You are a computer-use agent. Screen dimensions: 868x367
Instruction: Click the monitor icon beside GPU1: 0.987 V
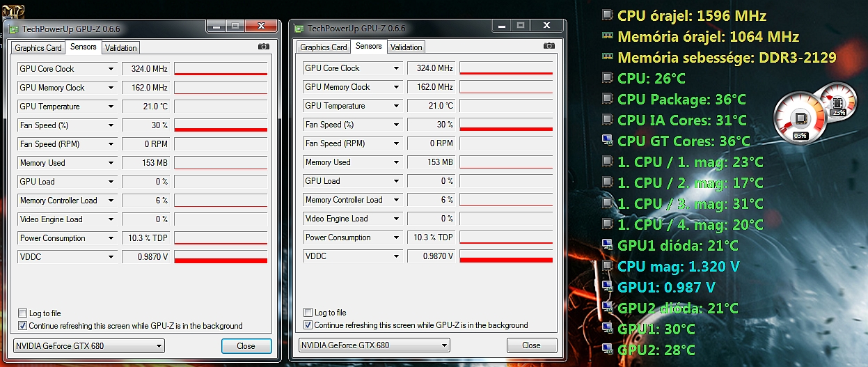point(607,287)
